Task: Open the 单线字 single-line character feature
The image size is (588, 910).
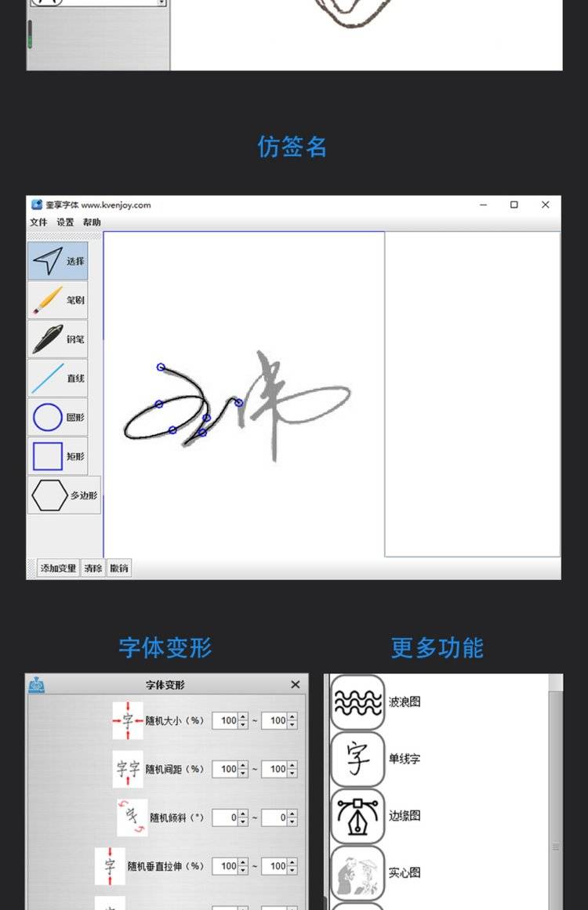Action: 358,759
